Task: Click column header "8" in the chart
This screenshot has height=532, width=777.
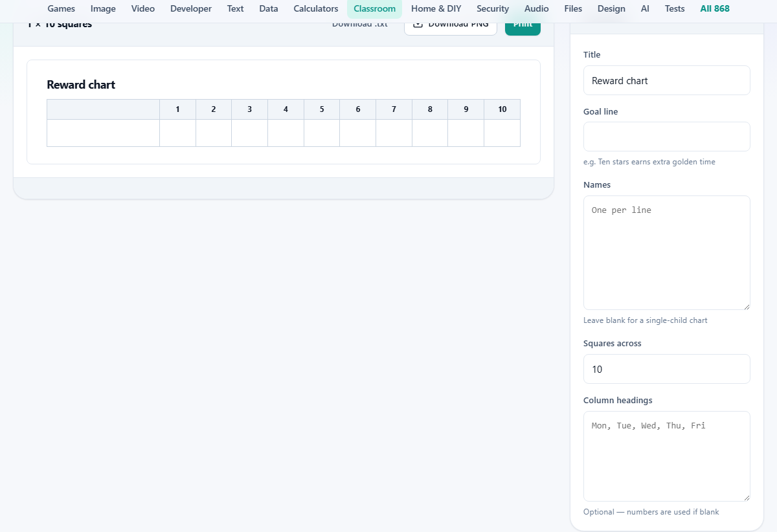Action: click(x=430, y=109)
